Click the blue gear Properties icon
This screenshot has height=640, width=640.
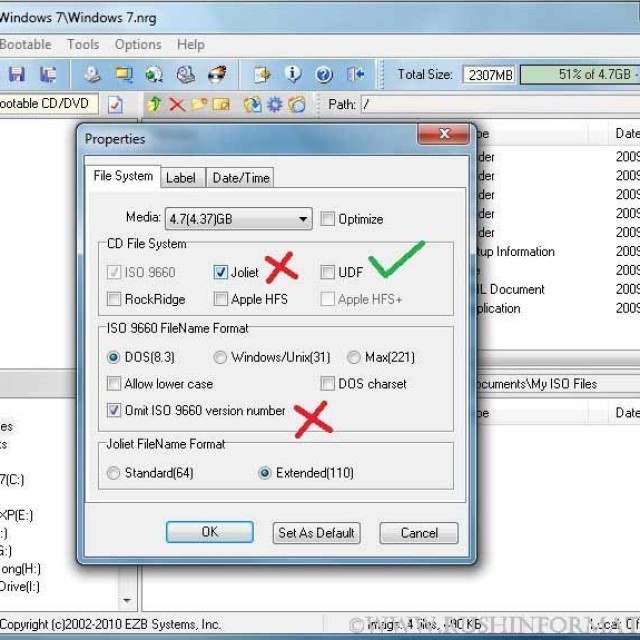tap(275, 104)
